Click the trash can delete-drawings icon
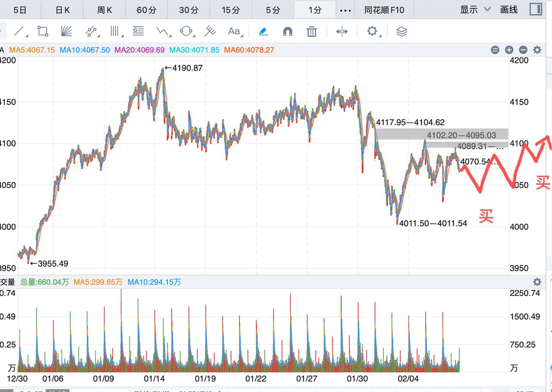The height and width of the screenshot is (392, 552). tap(312, 31)
